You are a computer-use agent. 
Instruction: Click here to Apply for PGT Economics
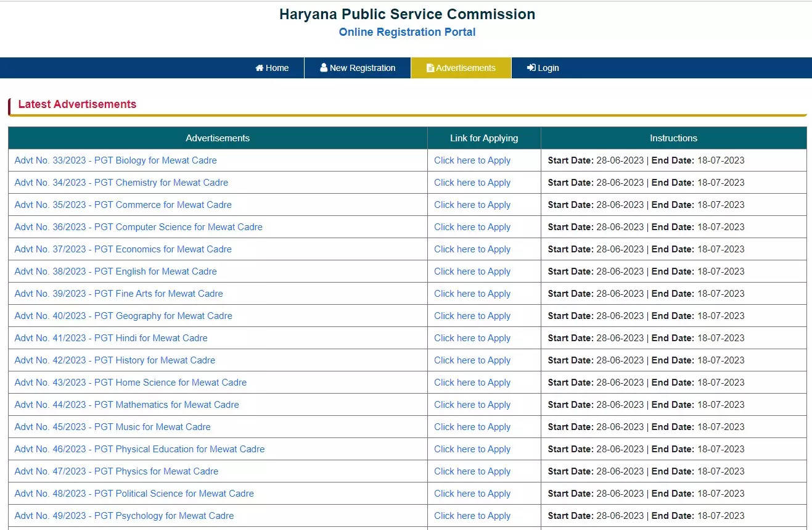472,249
